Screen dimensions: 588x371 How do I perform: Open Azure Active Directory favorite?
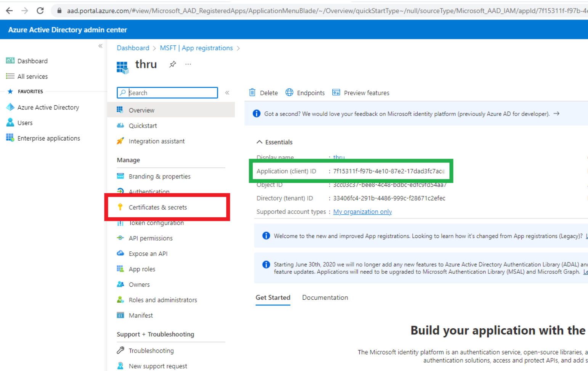click(x=48, y=107)
